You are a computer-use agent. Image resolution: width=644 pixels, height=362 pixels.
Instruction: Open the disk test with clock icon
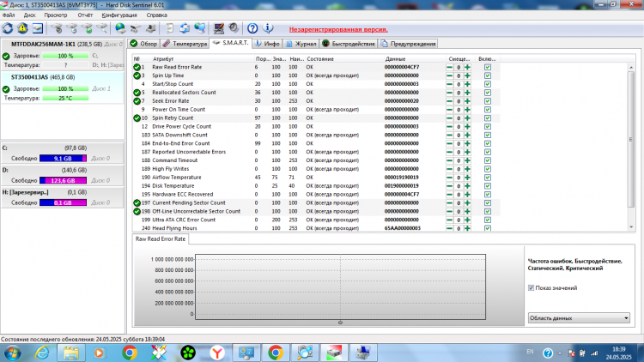point(72,28)
